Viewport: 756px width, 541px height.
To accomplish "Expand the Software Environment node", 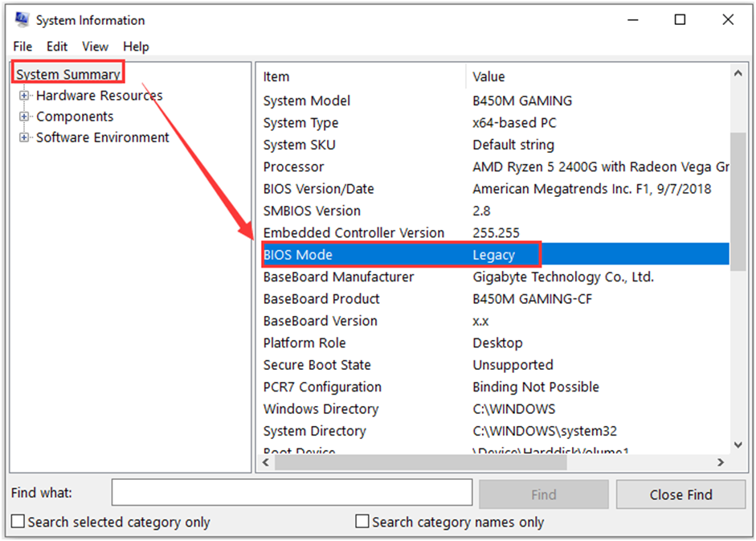I will (x=23, y=137).
